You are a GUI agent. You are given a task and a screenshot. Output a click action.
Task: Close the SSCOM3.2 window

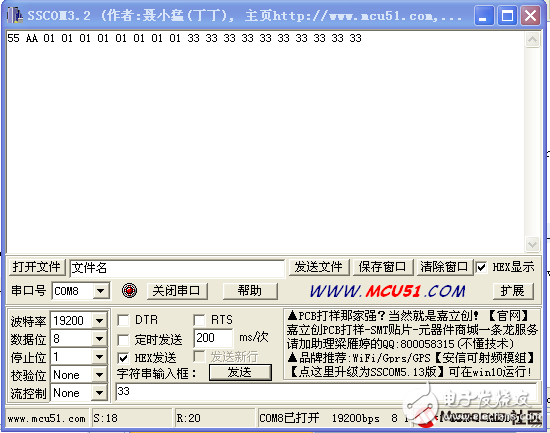tap(530, 16)
